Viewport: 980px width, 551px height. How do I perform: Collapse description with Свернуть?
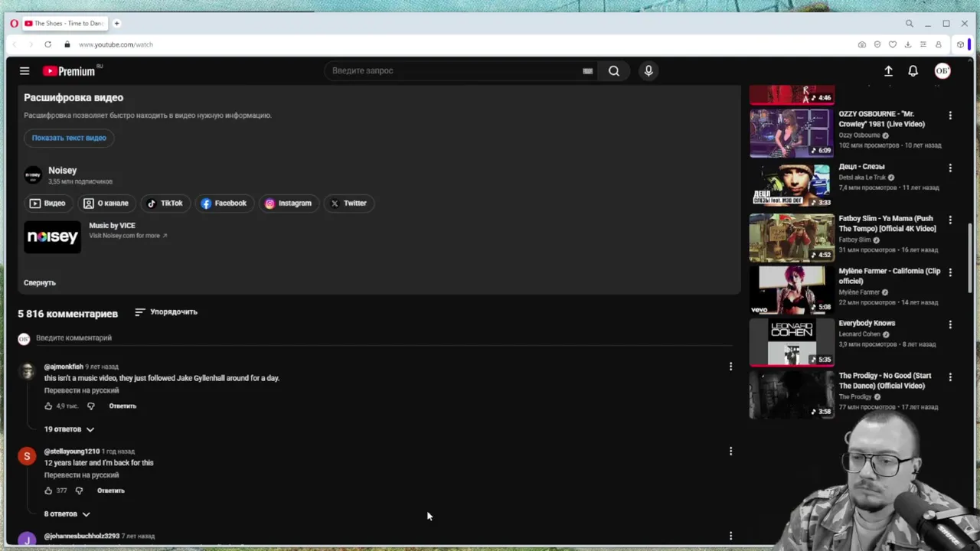[40, 283]
